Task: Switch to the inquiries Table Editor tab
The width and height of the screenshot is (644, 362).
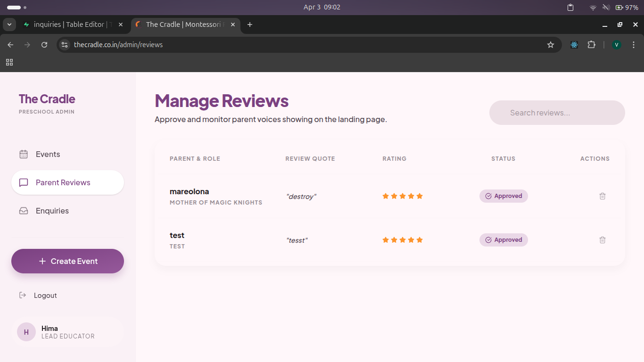Action: click(71, 25)
